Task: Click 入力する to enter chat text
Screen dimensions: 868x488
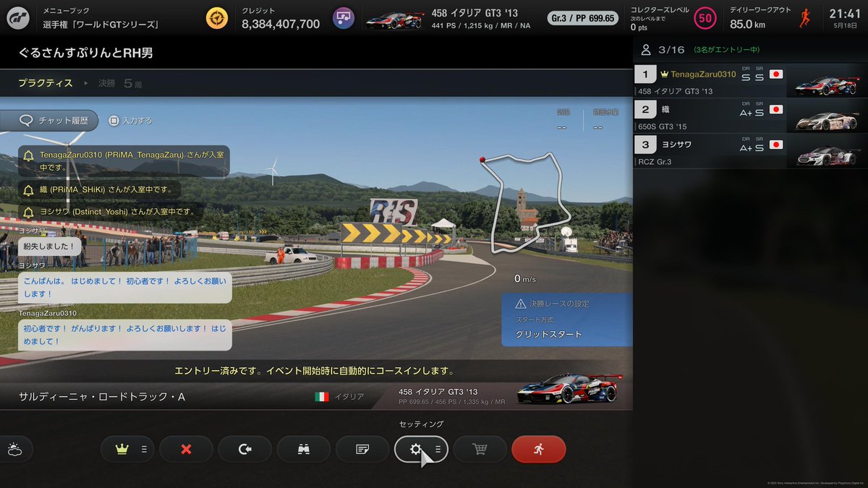Action: tap(131, 121)
